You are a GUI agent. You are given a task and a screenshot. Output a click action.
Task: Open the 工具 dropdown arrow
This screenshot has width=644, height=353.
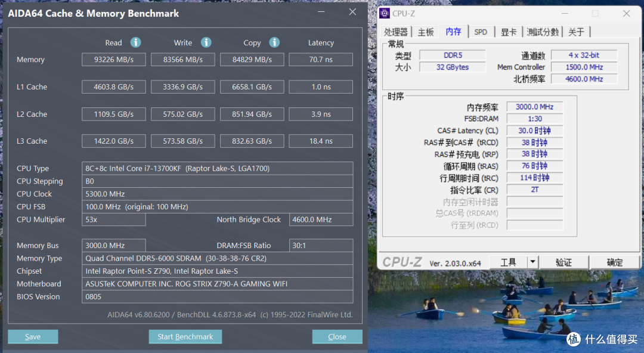pos(532,262)
